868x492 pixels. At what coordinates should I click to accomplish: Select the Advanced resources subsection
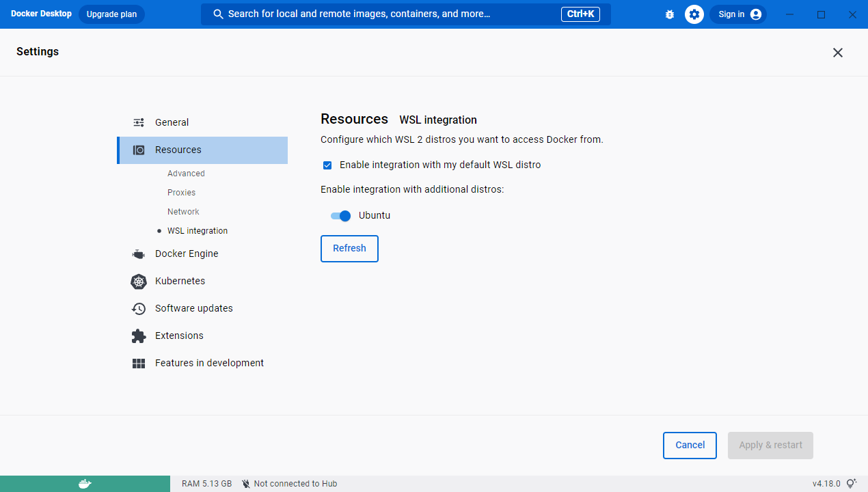pyautogui.click(x=186, y=173)
